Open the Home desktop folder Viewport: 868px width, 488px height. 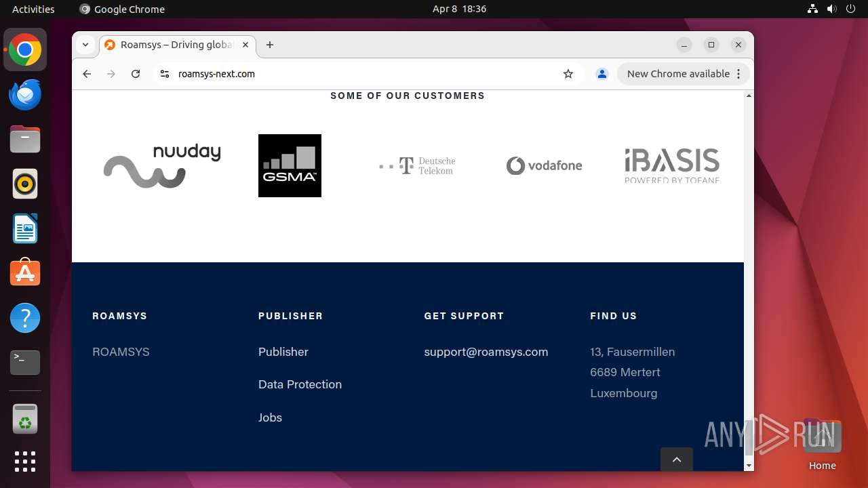(x=822, y=445)
